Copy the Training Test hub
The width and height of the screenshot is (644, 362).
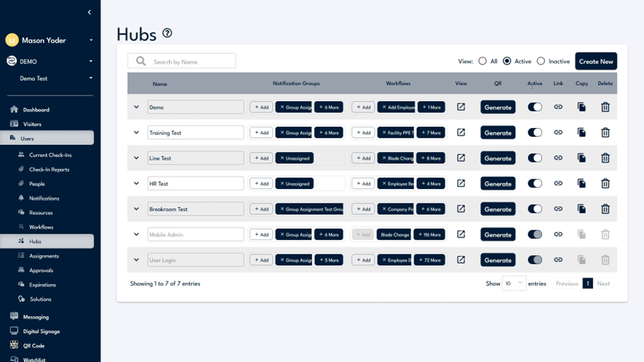click(582, 133)
